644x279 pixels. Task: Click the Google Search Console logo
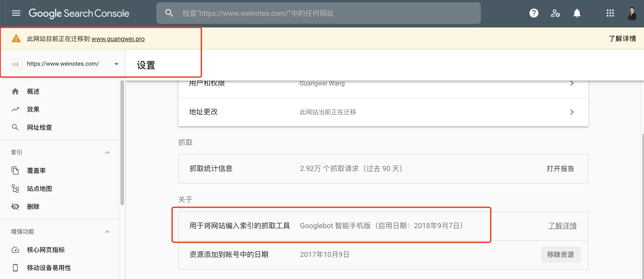click(79, 13)
